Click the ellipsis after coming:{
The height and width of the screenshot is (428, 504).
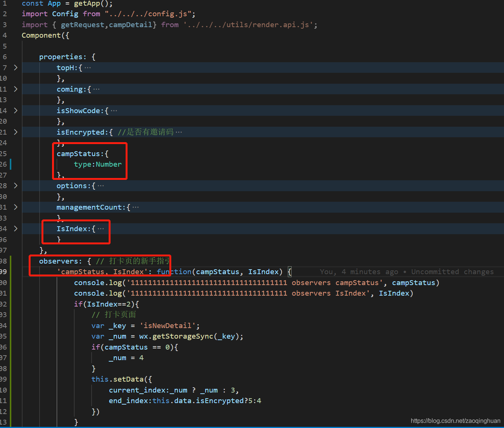pos(97,89)
